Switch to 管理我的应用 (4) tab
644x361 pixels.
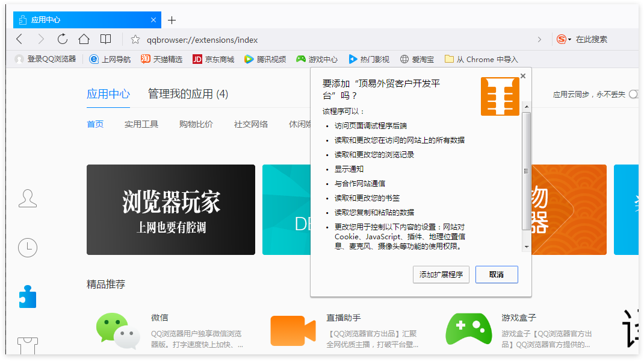click(188, 94)
